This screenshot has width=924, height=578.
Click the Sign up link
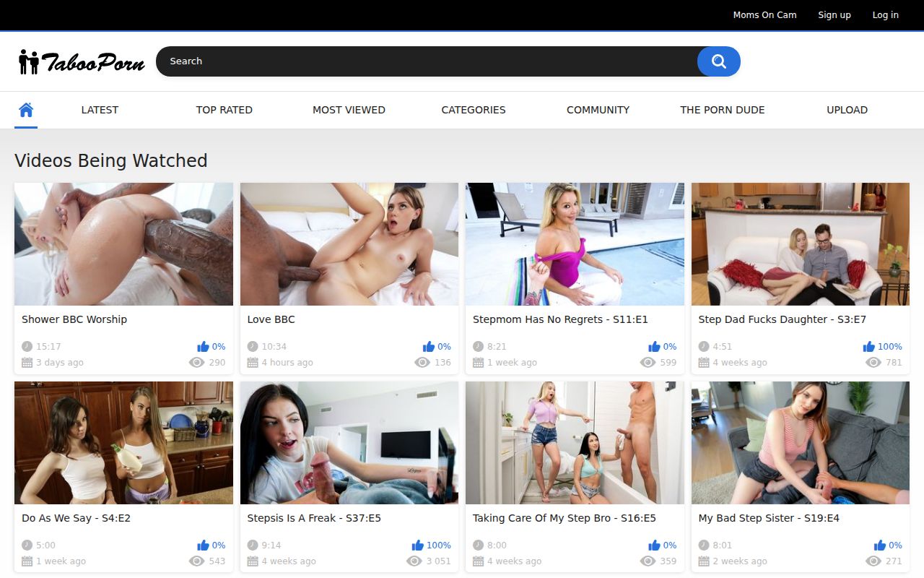[x=834, y=14]
